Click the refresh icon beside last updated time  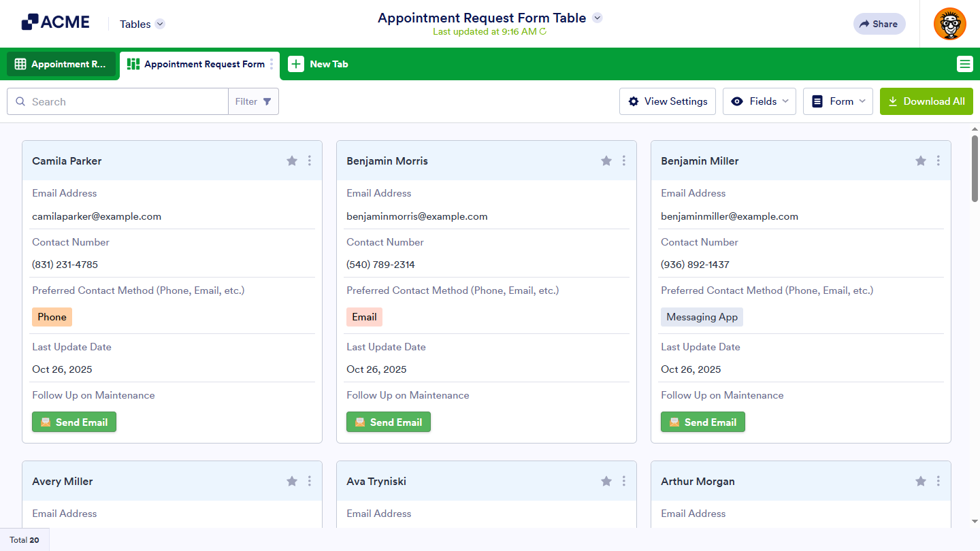click(x=543, y=32)
